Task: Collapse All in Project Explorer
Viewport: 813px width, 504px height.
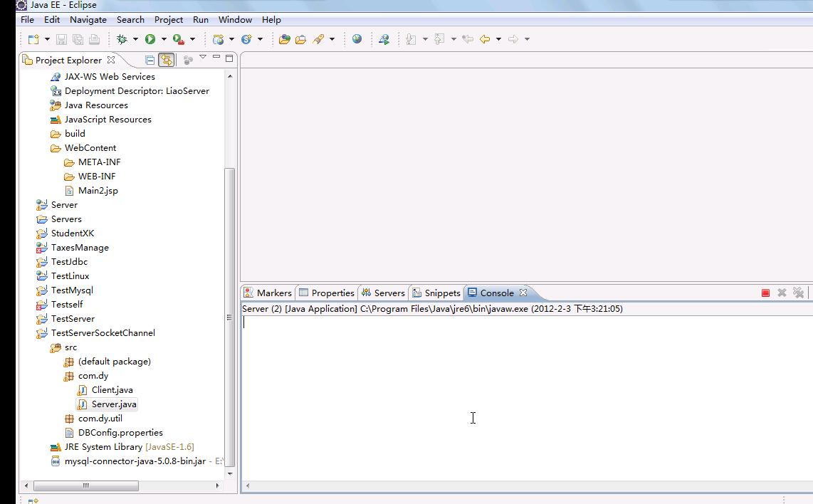Action: pyautogui.click(x=150, y=60)
